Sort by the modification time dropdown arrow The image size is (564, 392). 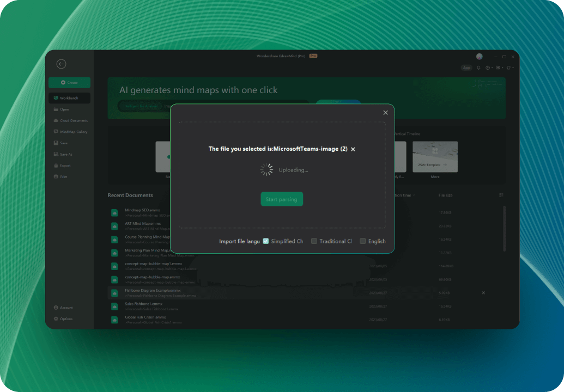point(414,195)
